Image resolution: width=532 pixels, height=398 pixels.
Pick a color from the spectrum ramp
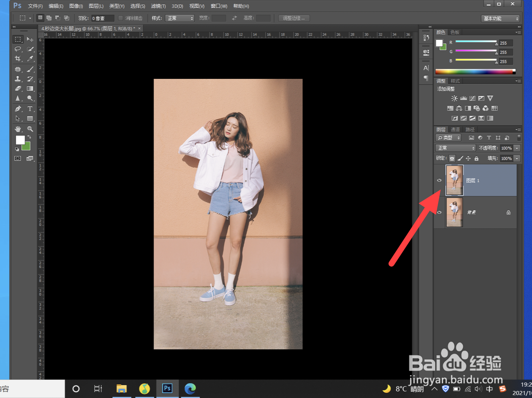coord(475,71)
